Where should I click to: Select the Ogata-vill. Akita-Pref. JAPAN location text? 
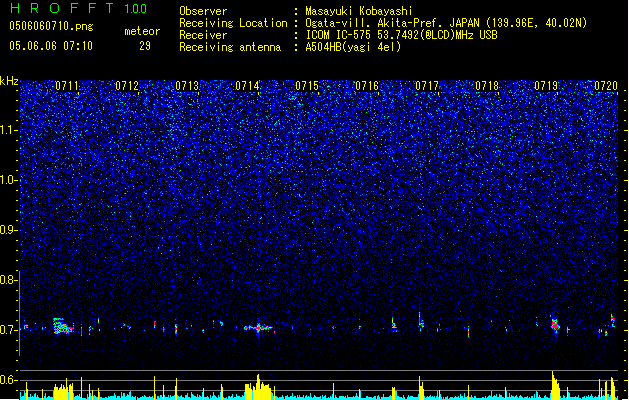446,23
